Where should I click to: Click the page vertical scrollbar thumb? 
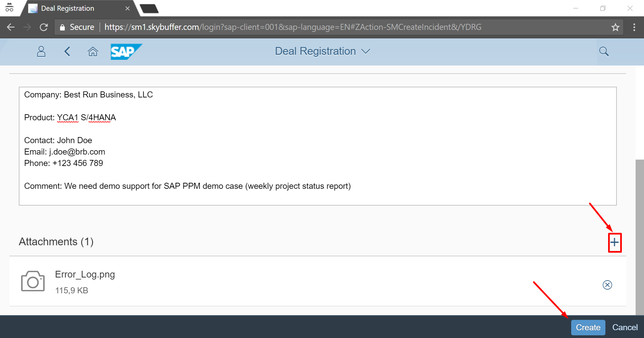[640, 237]
